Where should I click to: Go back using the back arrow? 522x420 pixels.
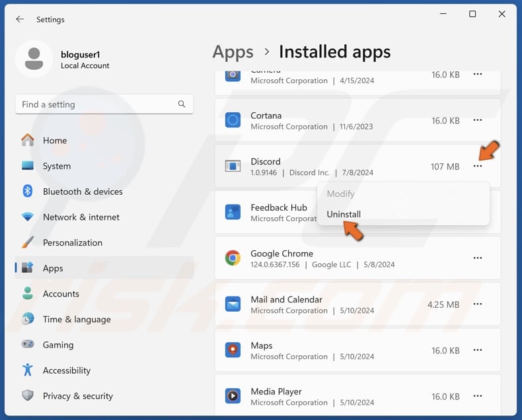(x=20, y=19)
